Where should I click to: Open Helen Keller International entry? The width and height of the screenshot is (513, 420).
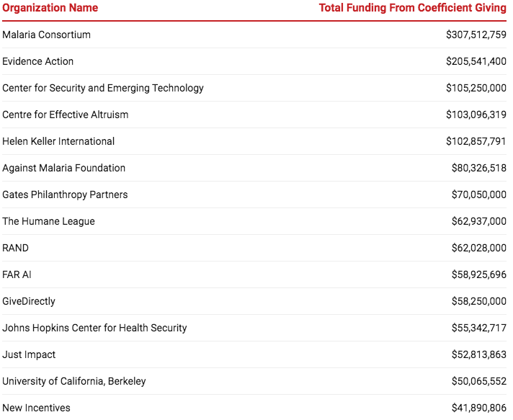(x=58, y=141)
